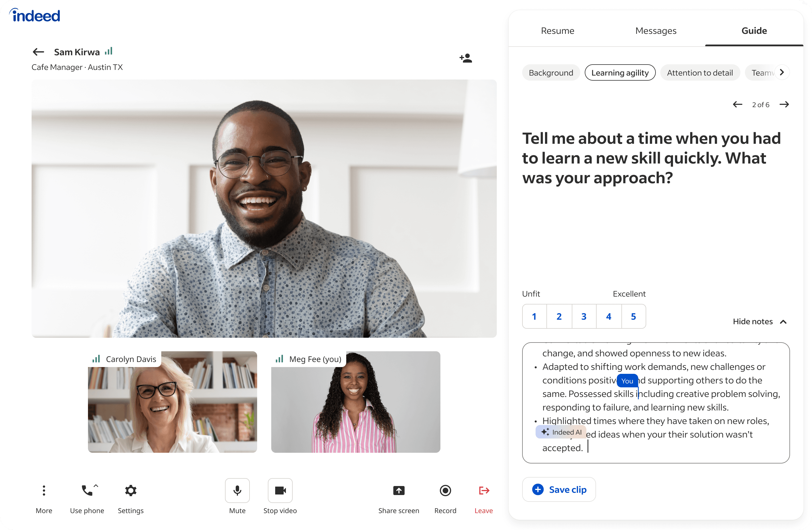Open the Settings gear
Viewport: 812px width, 530px height.
(x=131, y=491)
